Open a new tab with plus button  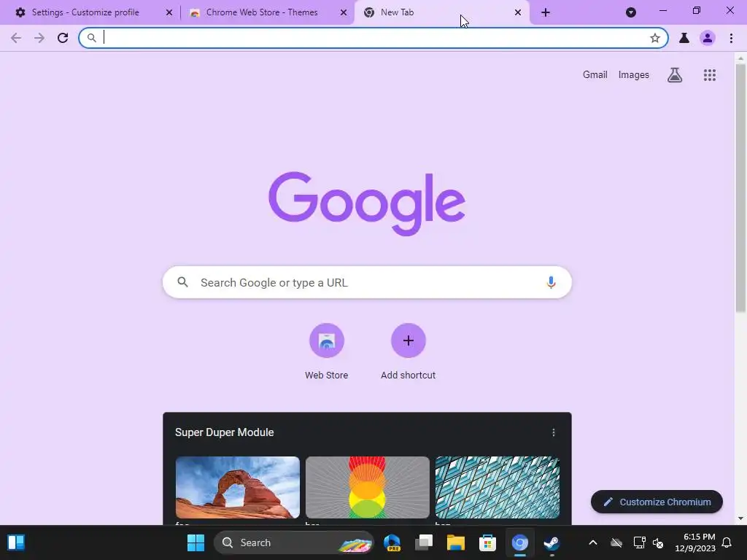pyautogui.click(x=546, y=12)
